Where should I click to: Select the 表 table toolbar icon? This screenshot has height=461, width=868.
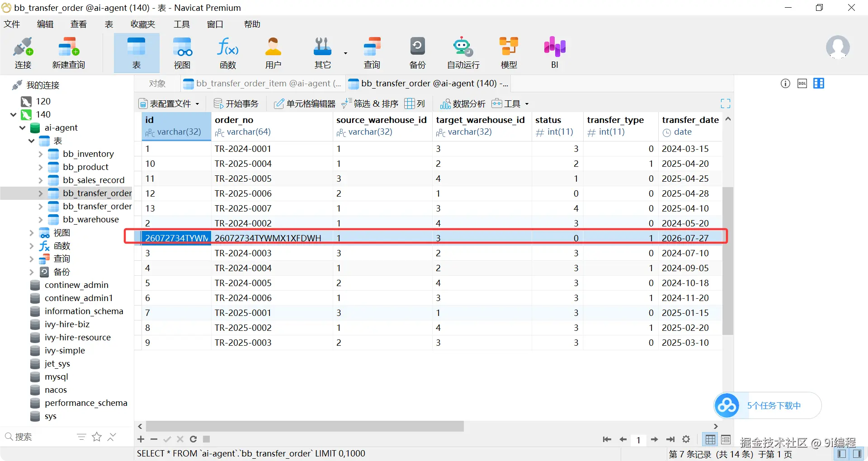click(137, 53)
